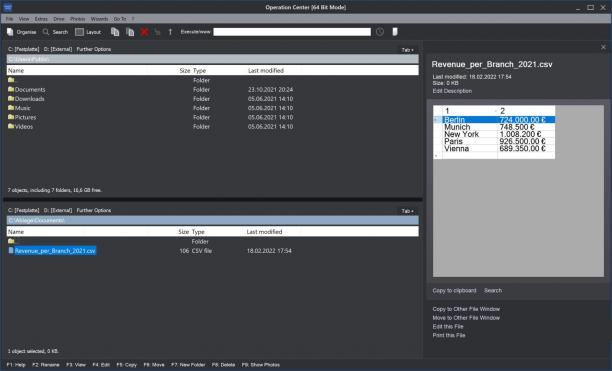Select D: [External] drive in upper pane
Screen dimensions: 612x371
58,49
